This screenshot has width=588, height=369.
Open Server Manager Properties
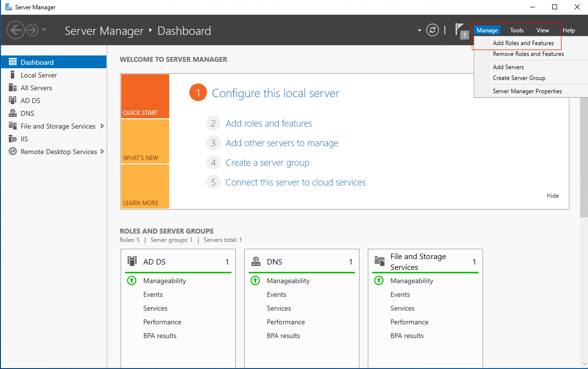click(527, 91)
